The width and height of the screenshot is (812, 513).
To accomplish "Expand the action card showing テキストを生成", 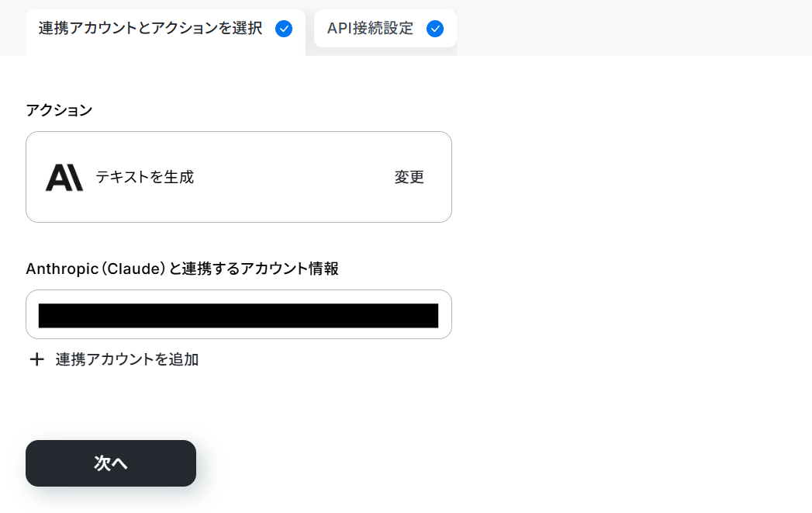I will (x=239, y=177).
